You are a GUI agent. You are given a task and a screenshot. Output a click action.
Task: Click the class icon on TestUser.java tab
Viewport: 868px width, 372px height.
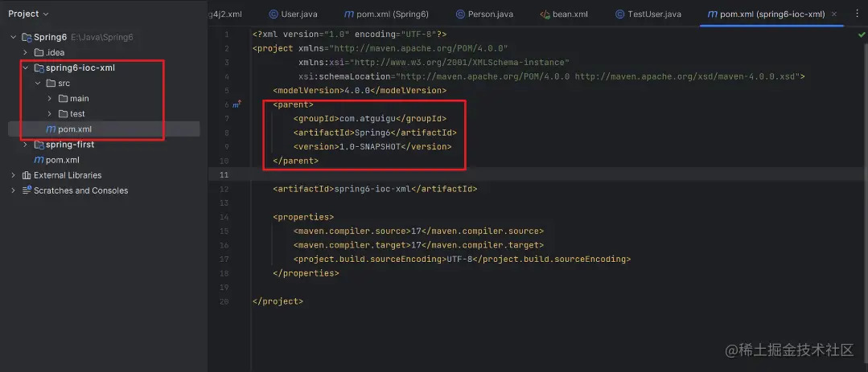coord(619,14)
